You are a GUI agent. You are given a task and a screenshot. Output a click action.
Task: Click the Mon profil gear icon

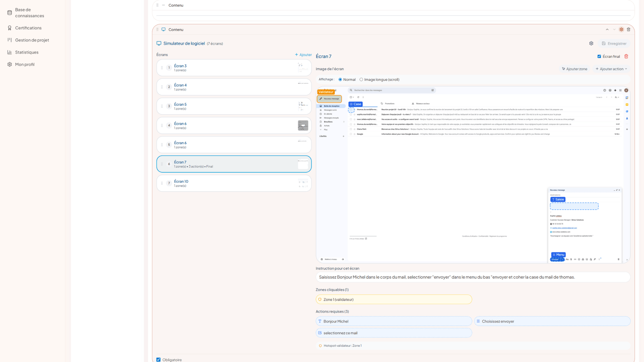tap(10, 64)
